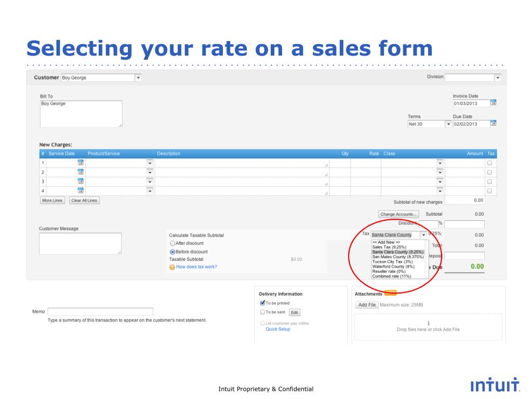Open Service Date calendar for row 1

point(81,163)
